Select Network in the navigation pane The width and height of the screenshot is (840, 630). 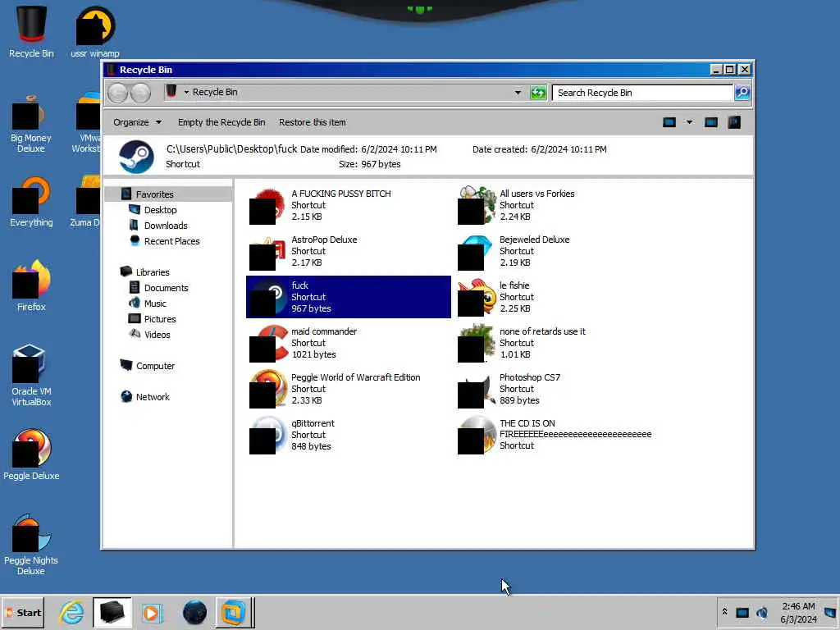point(152,397)
